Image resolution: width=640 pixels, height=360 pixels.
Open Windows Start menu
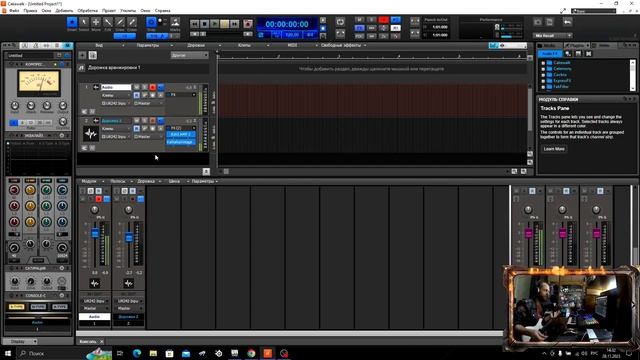[x=7, y=353]
